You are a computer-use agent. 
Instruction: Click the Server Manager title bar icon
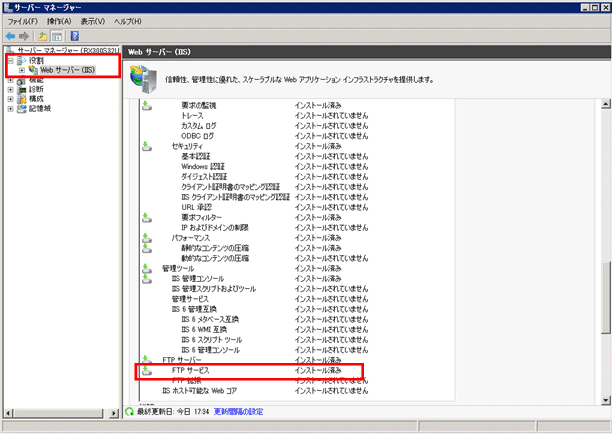pyautogui.click(x=8, y=7)
